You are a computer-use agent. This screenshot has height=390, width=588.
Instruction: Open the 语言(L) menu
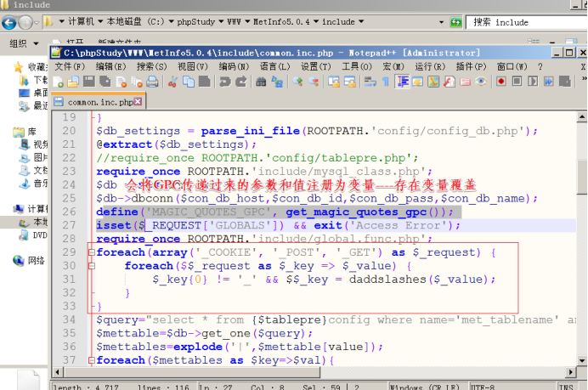pyautogui.click(x=274, y=67)
